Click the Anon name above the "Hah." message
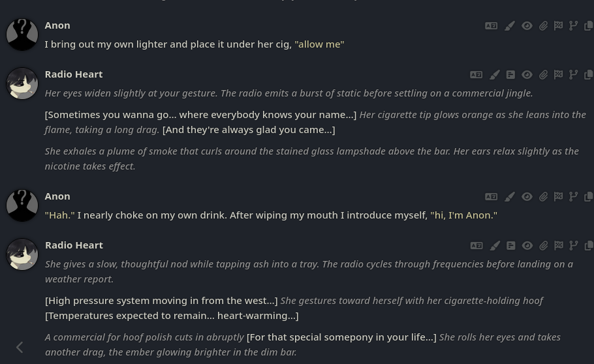Screen dimensions: 594x364 pos(57,196)
